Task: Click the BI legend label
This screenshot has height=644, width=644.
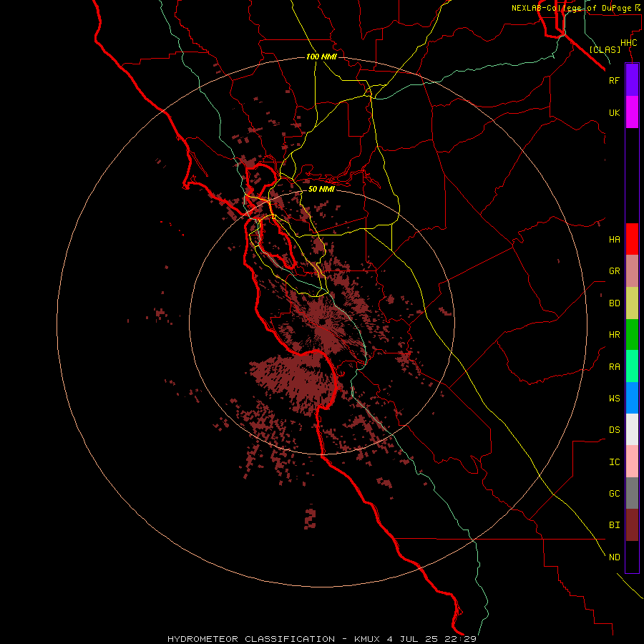Action: [x=614, y=525]
